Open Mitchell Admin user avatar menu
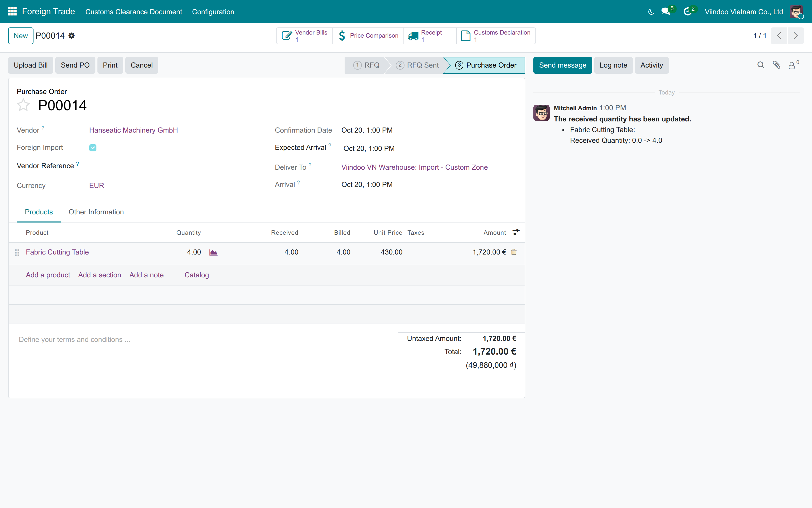The image size is (812, 508). tap(797, 12)
